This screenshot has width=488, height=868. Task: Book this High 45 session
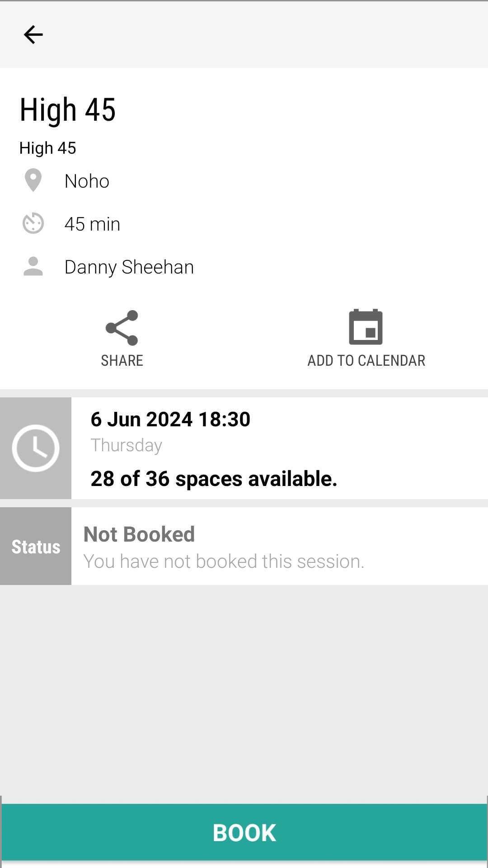(244, 832)
